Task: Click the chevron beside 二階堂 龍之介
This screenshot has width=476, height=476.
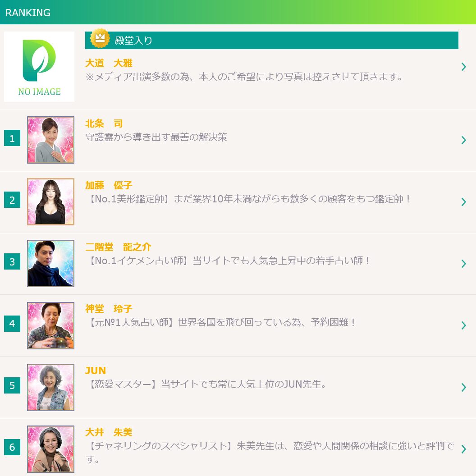Action: click(463, 264)
